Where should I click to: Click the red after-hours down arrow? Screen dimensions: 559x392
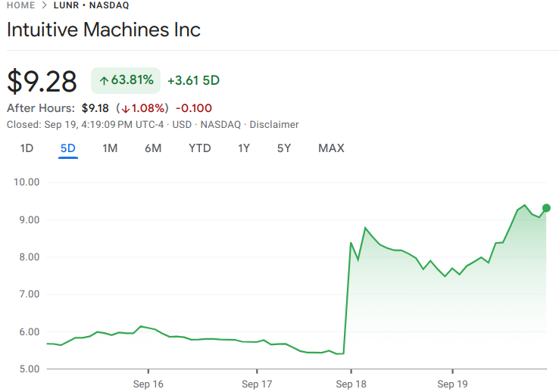(x=126, y=108)
